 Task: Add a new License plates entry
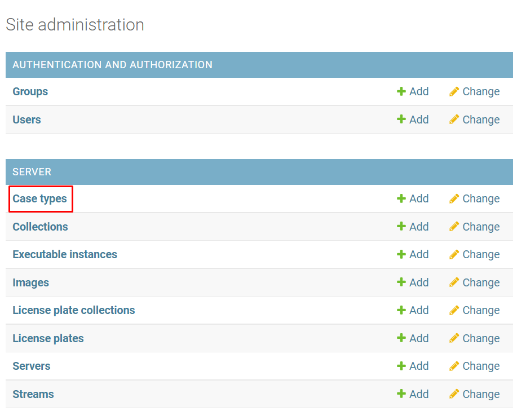click(413, 338)
